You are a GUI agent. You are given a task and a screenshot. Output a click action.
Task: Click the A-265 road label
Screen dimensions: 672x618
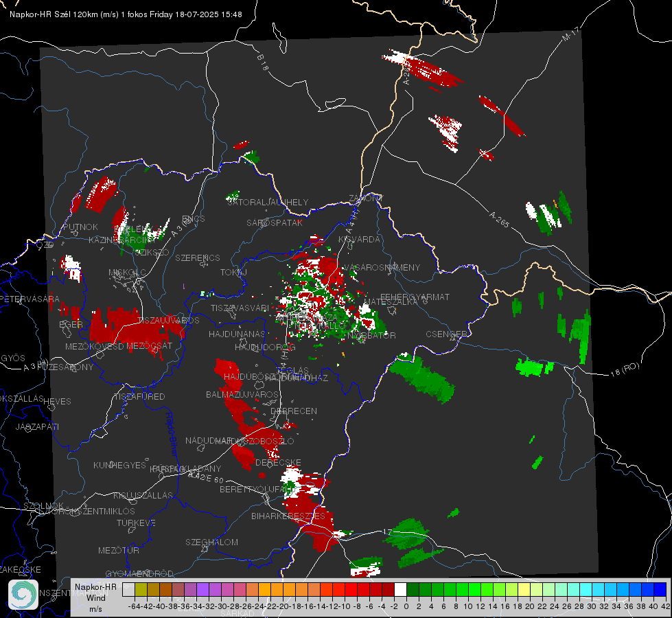click(x=499, y=220)
